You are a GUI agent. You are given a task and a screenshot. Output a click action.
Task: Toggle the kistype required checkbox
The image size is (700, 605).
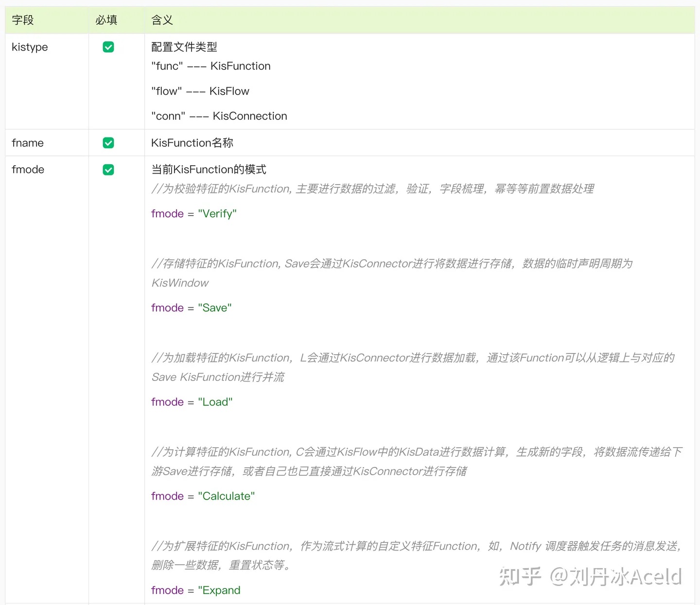point(108,47)
